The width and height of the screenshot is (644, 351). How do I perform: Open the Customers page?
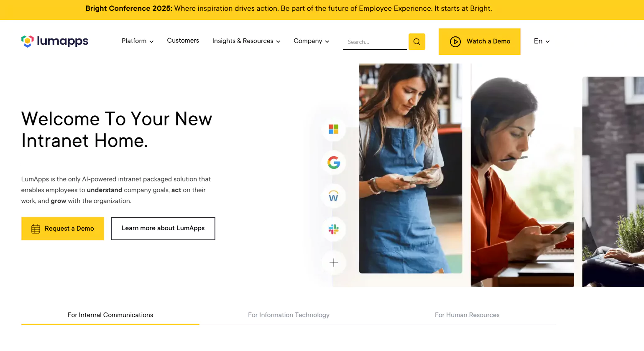click(x=183, y=41)
